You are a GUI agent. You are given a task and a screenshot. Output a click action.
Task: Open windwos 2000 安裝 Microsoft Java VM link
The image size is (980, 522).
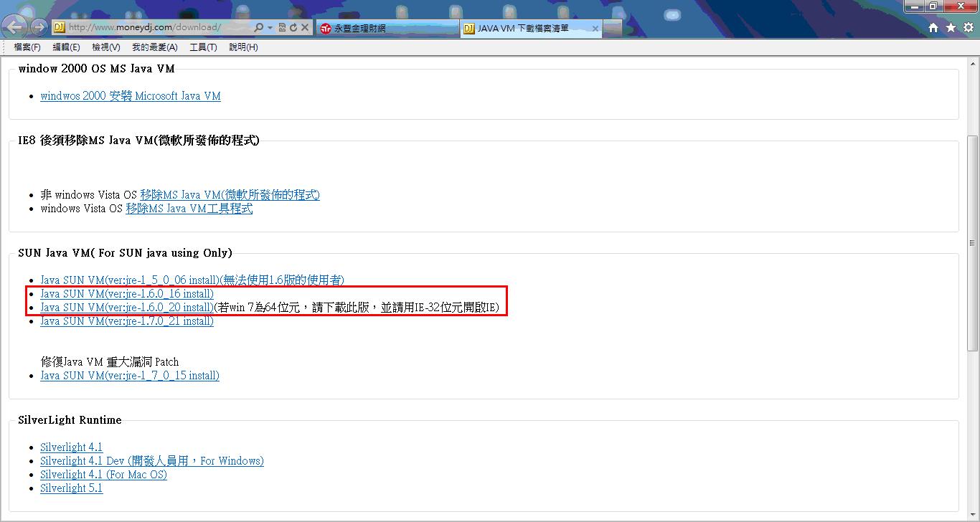131,96
